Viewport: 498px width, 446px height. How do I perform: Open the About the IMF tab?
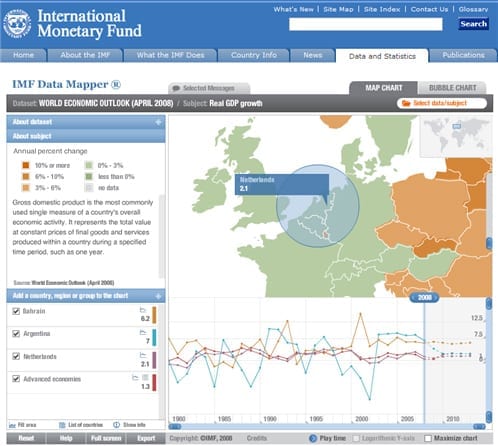(85, 55)
